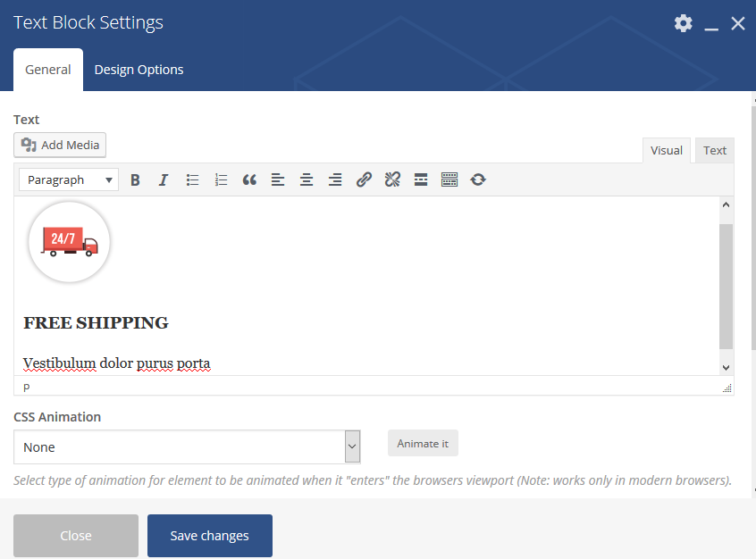Switch editor to Text mode tab
Viewport: 756px width, 559px height.
click(x=714, y=150)
